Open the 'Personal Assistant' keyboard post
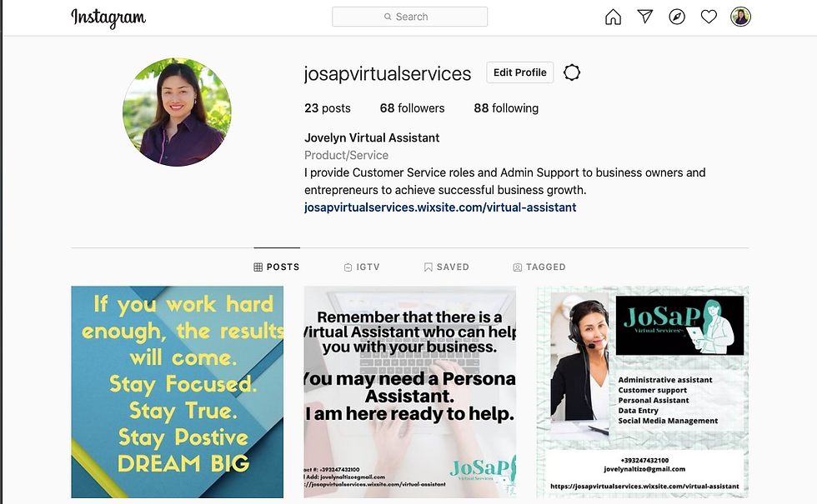Viewport: 817px width, 504px height. pyautogui.click(x=410, y=392)
